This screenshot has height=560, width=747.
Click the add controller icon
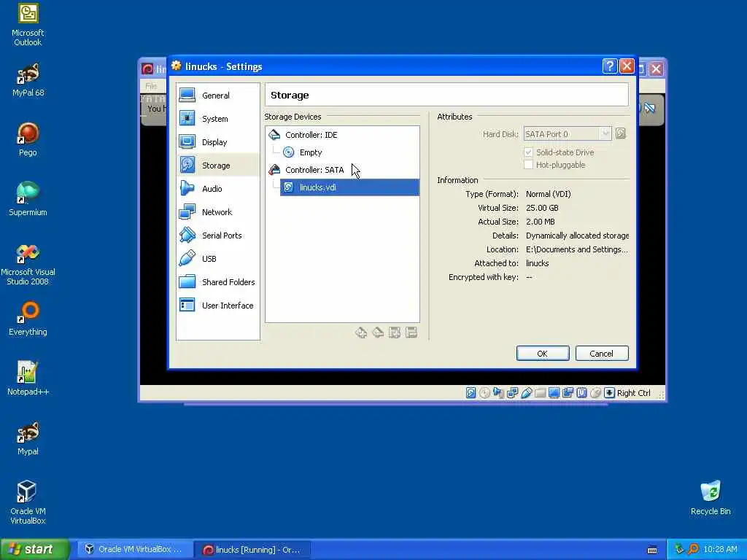[x=361, y=332]
